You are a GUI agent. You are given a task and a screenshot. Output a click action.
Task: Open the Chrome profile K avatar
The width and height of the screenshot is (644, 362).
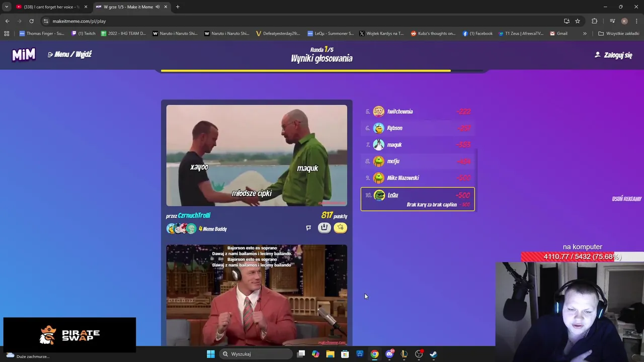(x=624, y=21)
